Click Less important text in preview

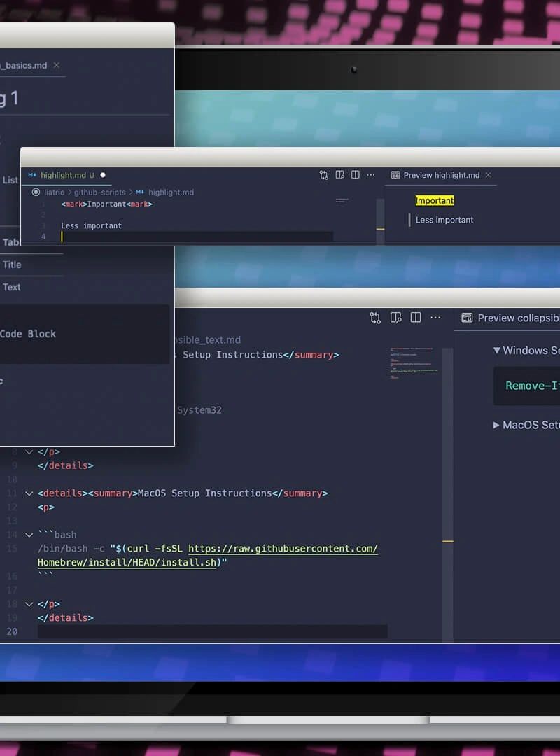444,220
